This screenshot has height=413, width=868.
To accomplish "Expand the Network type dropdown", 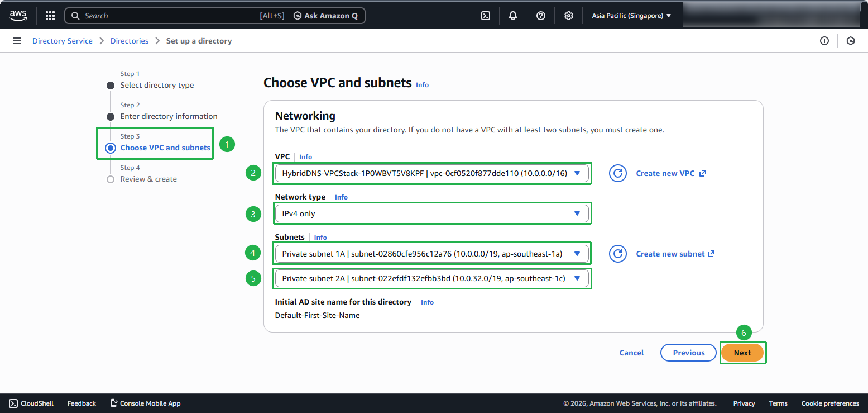I will (x=431, y=213).
